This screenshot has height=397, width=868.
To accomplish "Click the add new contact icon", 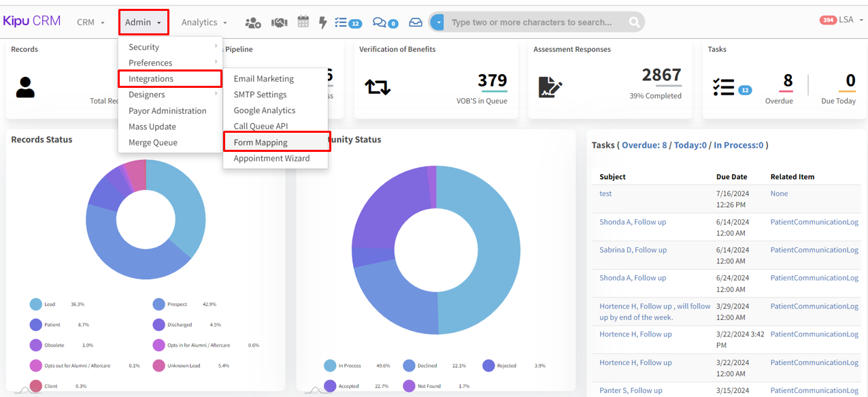I will 252,22.
